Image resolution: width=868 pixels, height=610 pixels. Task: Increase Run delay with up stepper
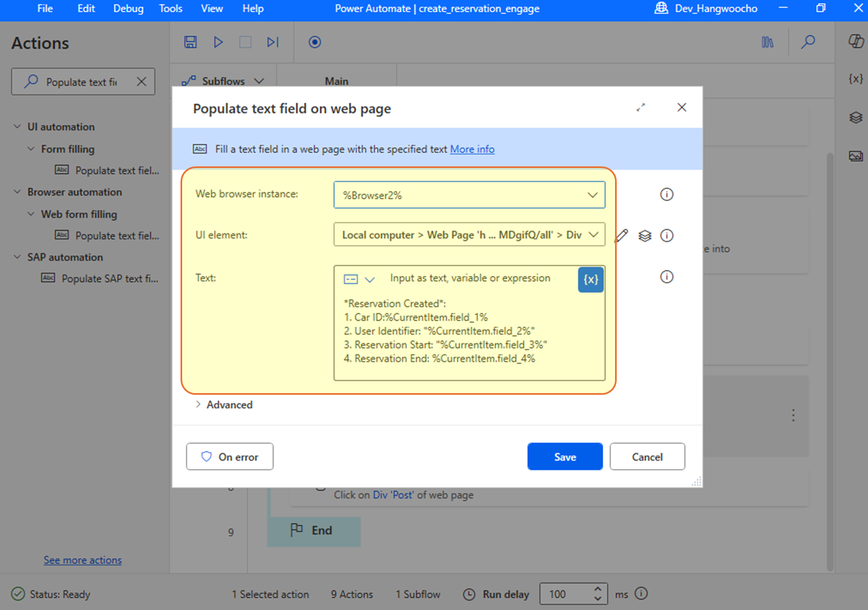click(598, 589)
